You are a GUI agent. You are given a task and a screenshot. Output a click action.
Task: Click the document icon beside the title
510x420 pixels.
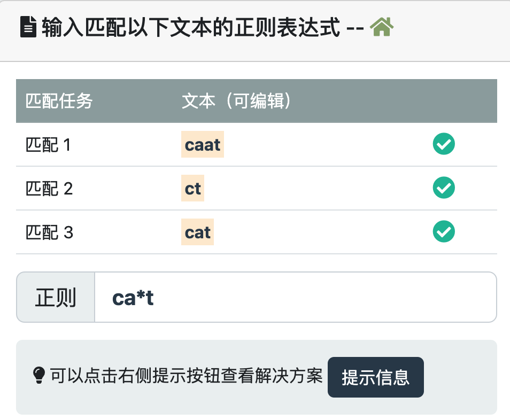[28, 28]
